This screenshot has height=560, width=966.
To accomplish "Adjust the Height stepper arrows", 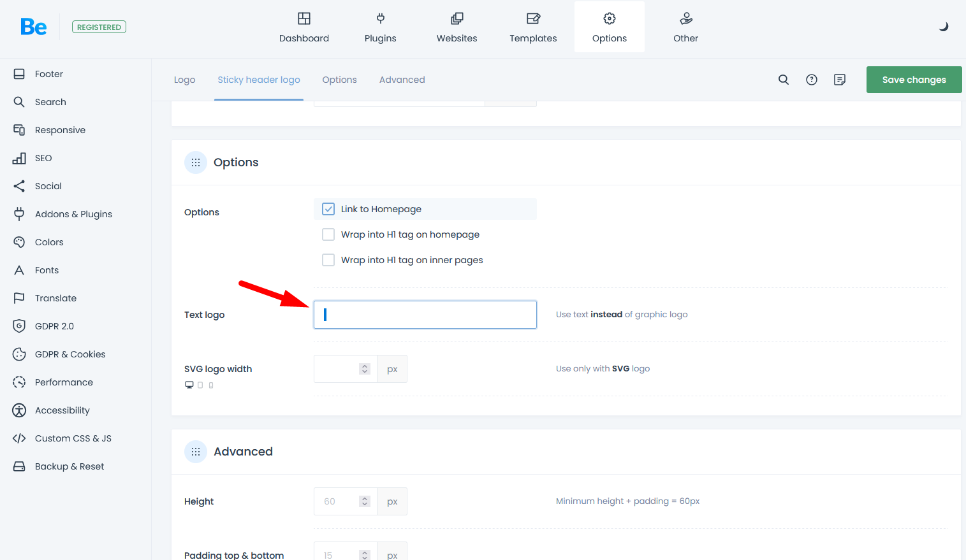I will coord(365,501).
